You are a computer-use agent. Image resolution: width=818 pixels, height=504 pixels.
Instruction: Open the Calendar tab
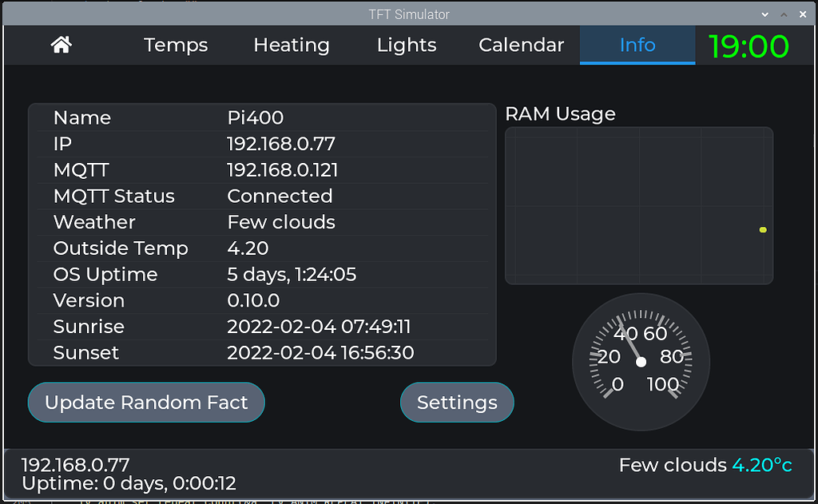click(x=520, y=45)
